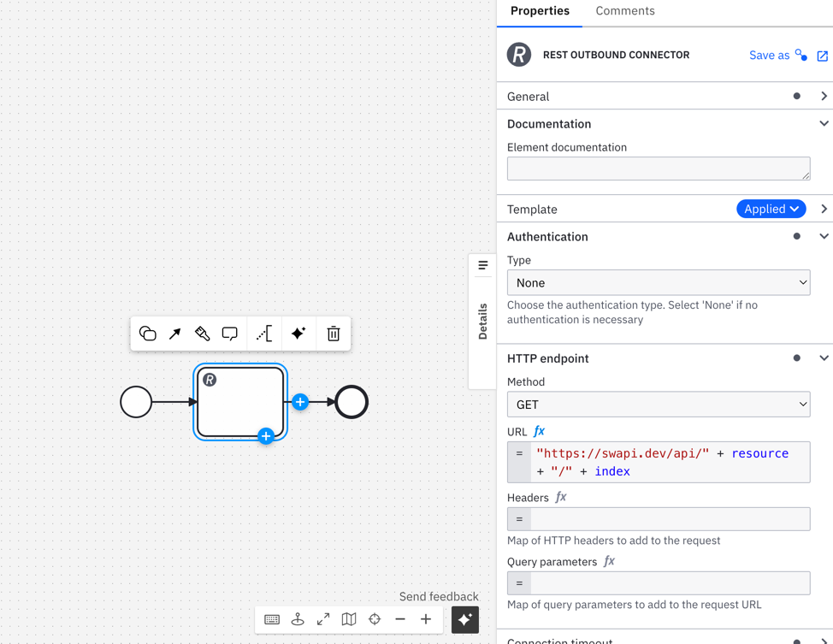Viewport: 833px width, 644px height.
Task: Add a text annotation via speech bubble icon
Action: coord(229,334)
